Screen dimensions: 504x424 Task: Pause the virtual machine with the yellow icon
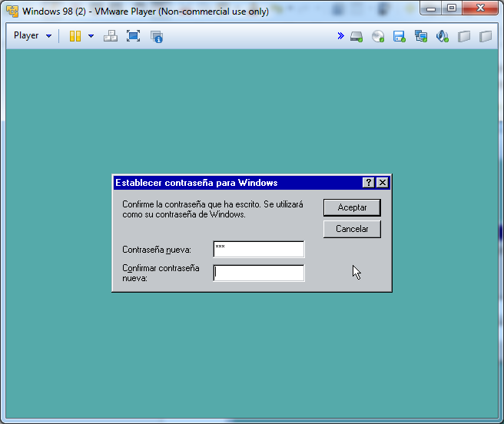[x=75, y=36]
